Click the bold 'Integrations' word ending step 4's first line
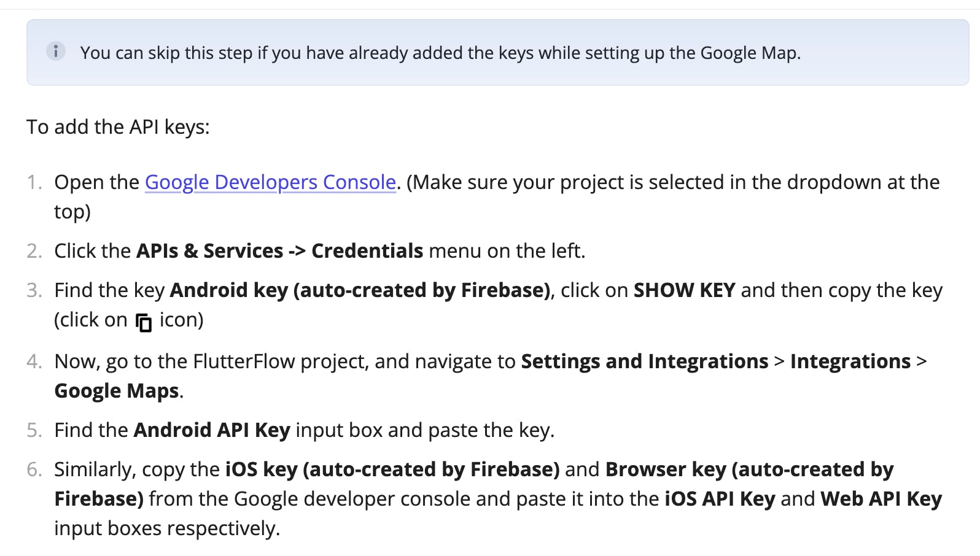The image size is (980, 556). pos(850,361)
